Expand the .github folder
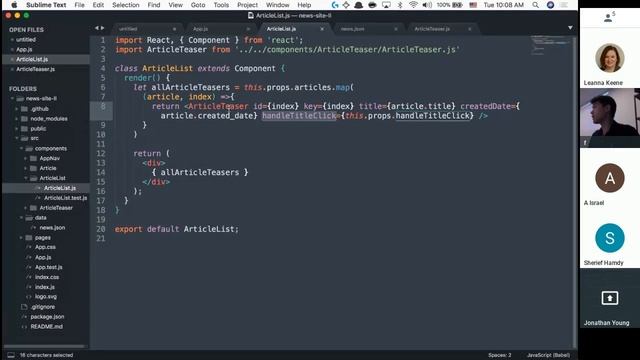The height and width of the screenshot is (360, 640). [17, 109]
